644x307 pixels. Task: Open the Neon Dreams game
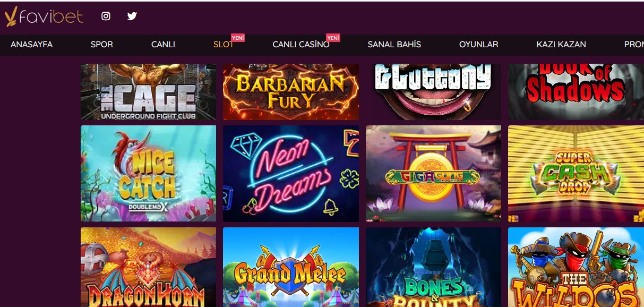(x=291, y=173)
